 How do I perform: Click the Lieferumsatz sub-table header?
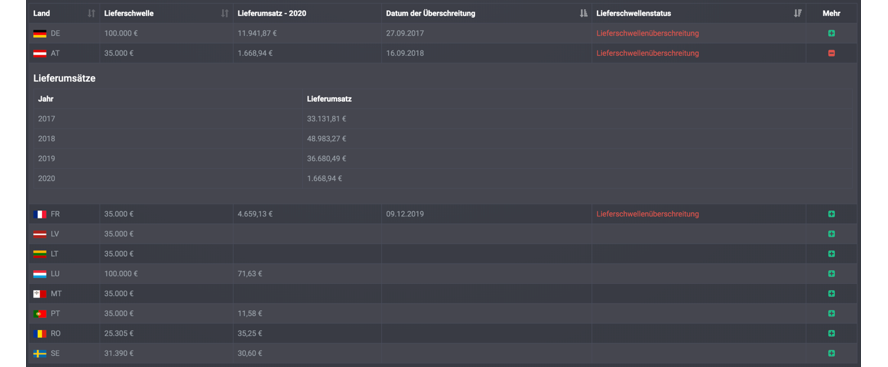[330, 99]
